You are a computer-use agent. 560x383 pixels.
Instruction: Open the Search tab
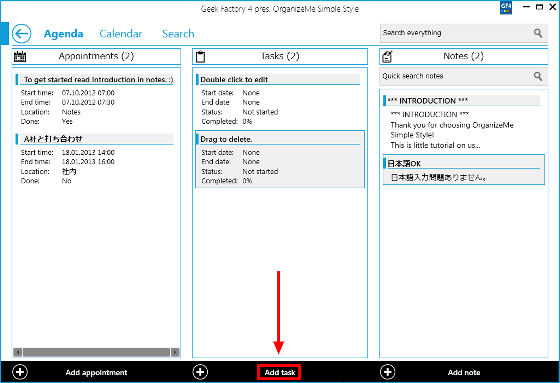(178, 34)
